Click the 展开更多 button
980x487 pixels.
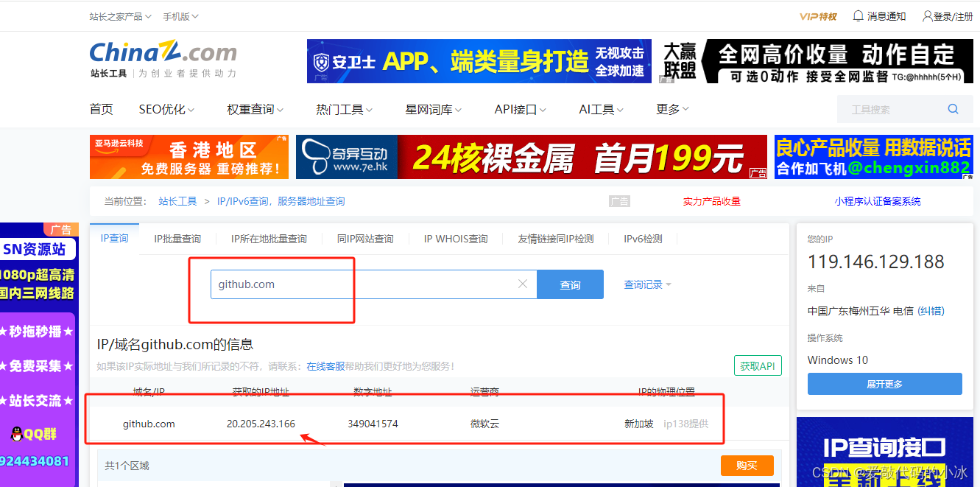(x=884, y=384)
